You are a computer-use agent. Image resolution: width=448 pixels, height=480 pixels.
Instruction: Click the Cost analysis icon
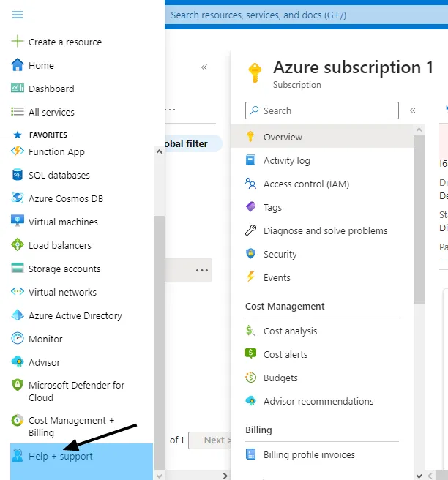(x=250, y=331)
